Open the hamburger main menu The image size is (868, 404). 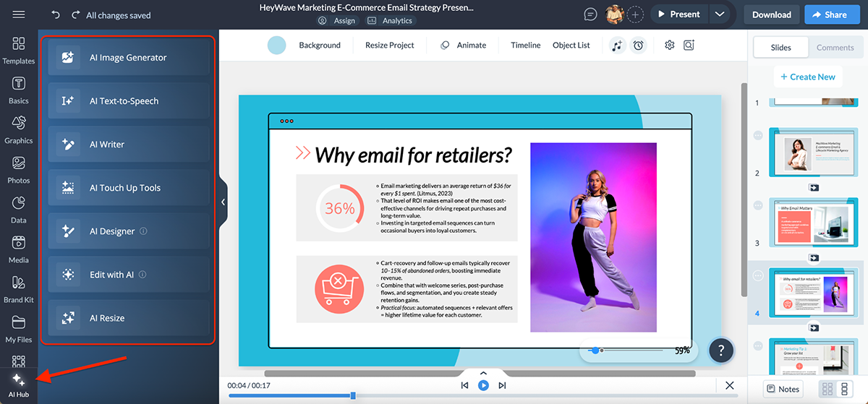19,14
